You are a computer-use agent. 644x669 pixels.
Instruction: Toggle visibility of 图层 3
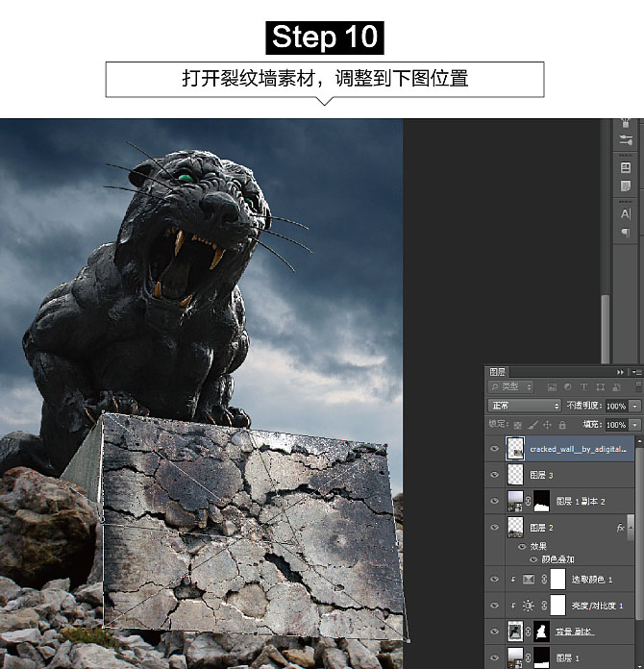point(494,475)
